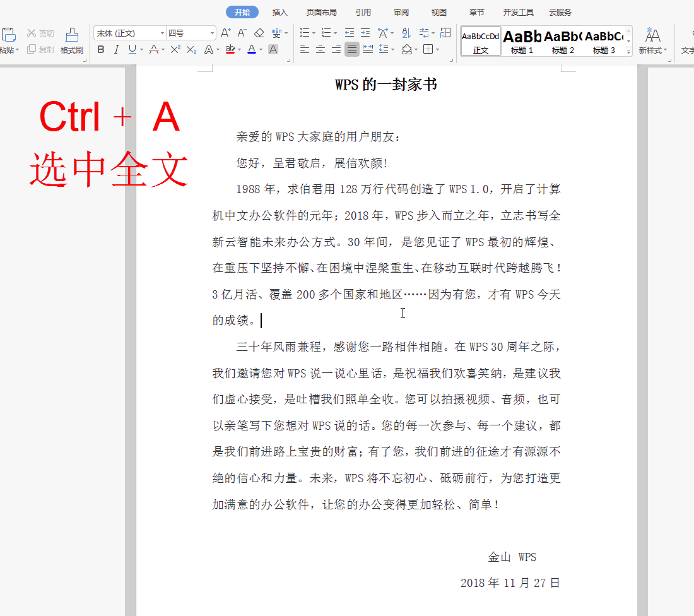This screenshot has width=694, height=616.
Task: Open bullet list style dropdown arrow
Action: pyautogui.click(x=314, y=33)
